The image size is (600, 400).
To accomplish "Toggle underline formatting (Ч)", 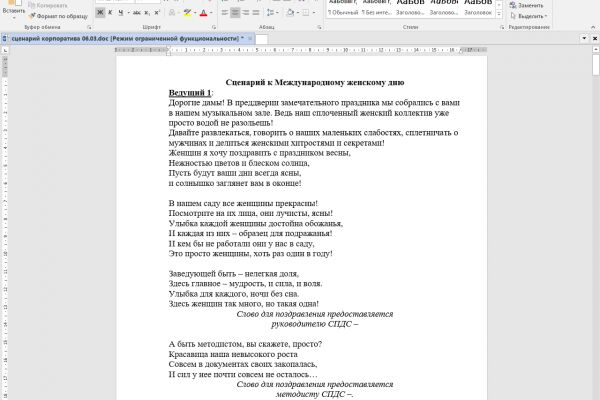I will [121, 13].
